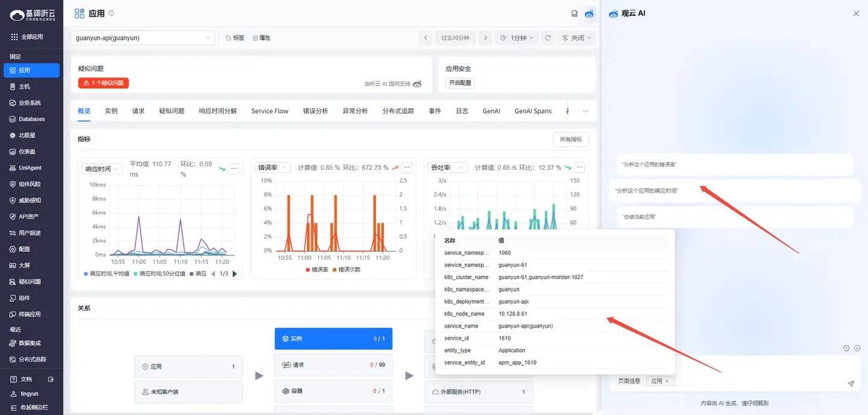Viewport: 868px width, 415px height.
Task: Open the 错误率 metric dropdown
Action: coord(272,167)
